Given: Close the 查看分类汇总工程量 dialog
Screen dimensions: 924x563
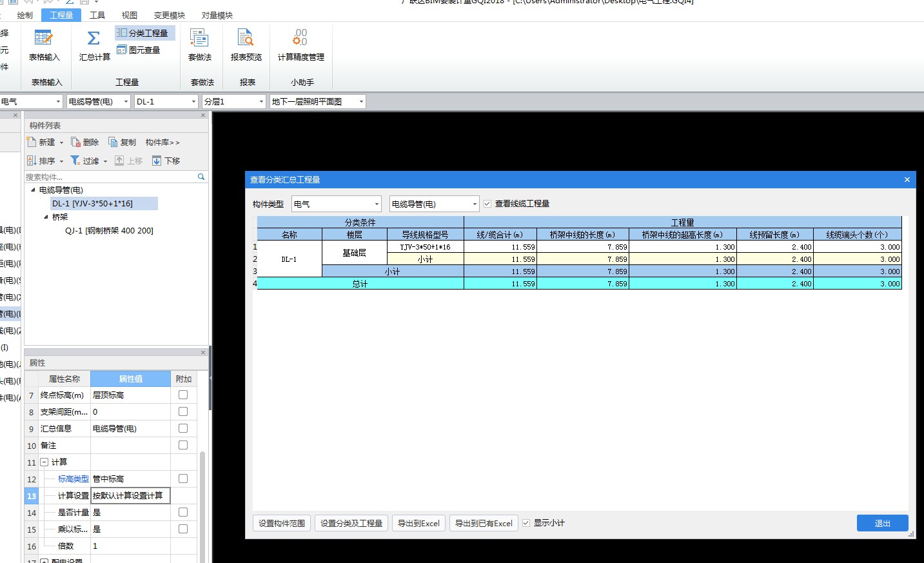Looking at the screenshot, I should (x=907, y=179).
